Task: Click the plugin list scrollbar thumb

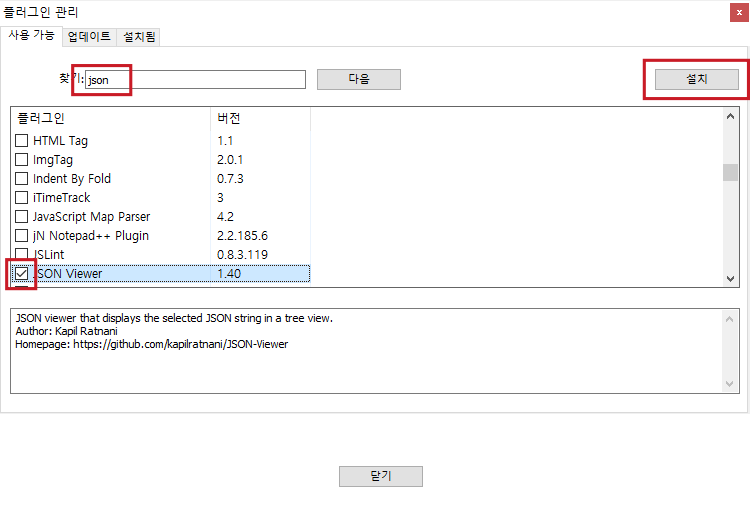Action: point(730,173)
